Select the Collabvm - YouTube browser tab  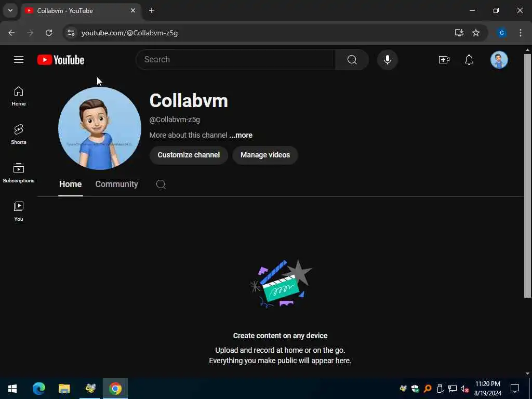(81, 10)
